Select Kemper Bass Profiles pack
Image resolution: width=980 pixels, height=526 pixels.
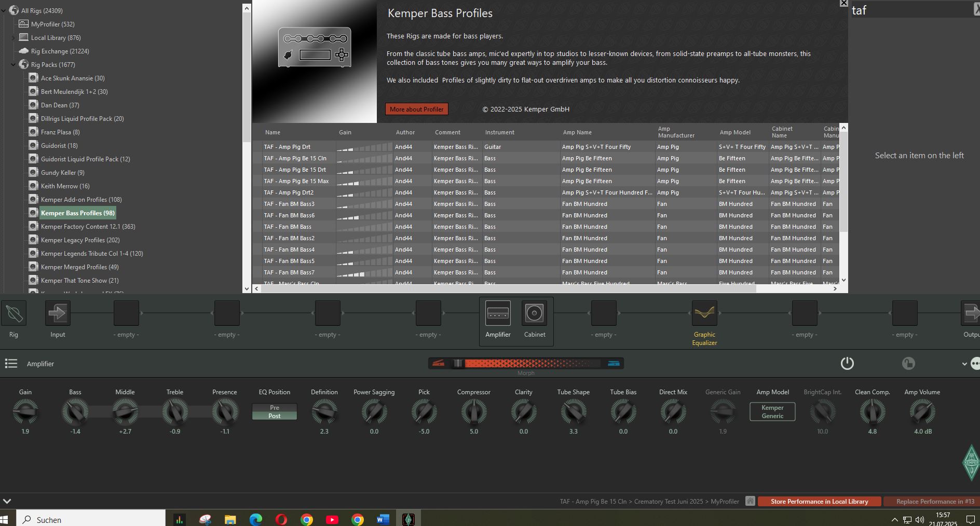point(78,213)
